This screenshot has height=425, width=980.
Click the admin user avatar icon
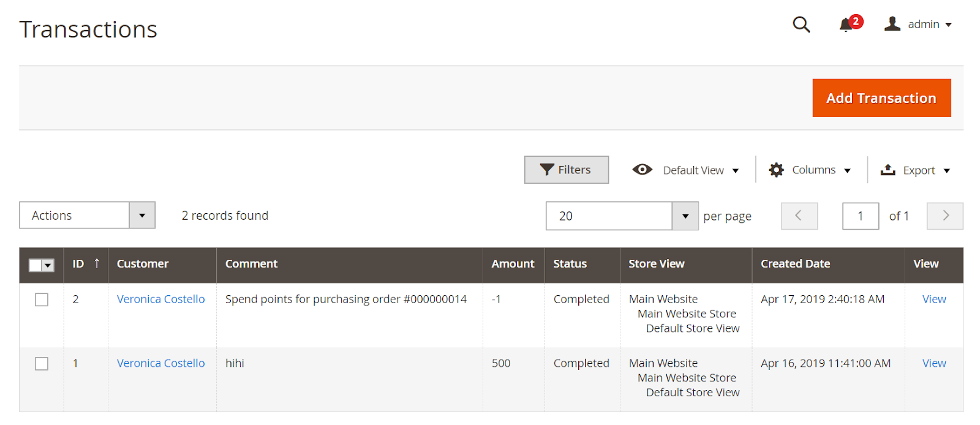[x=892, y=24]
